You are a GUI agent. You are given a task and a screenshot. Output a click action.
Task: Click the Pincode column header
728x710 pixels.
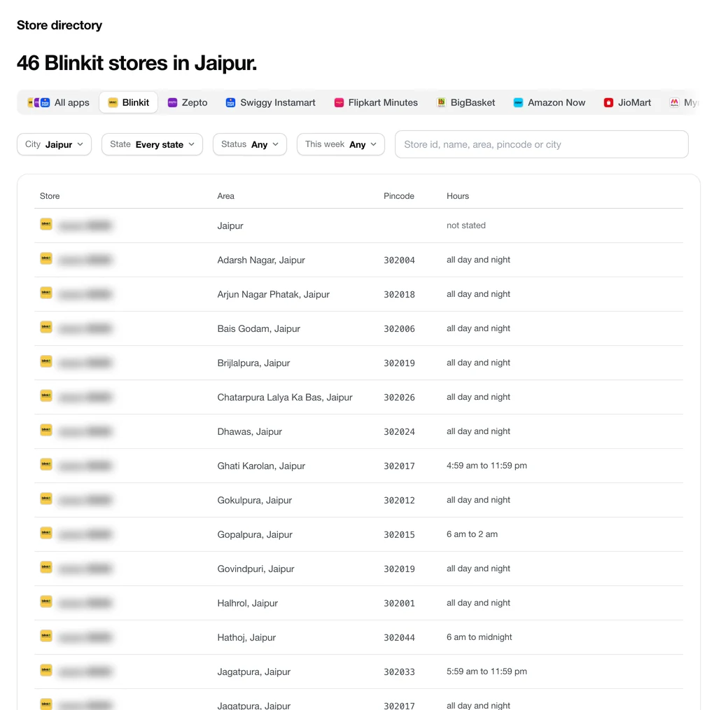[x=399, y=196]
